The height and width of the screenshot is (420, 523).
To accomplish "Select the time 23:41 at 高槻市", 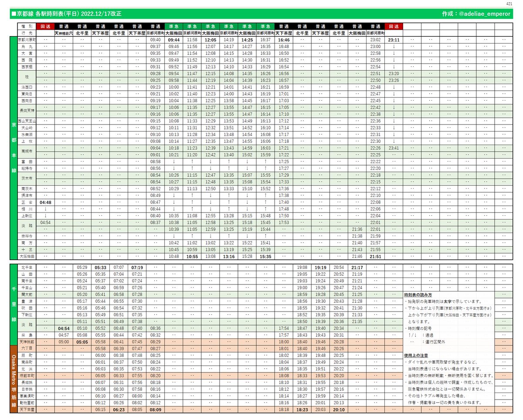I will pos(394,148).
